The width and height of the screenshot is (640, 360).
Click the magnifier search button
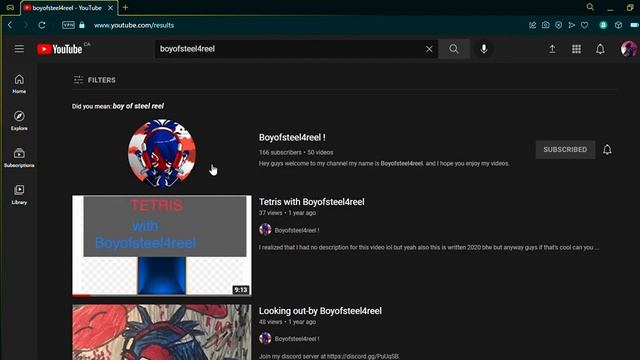(454, 49)
